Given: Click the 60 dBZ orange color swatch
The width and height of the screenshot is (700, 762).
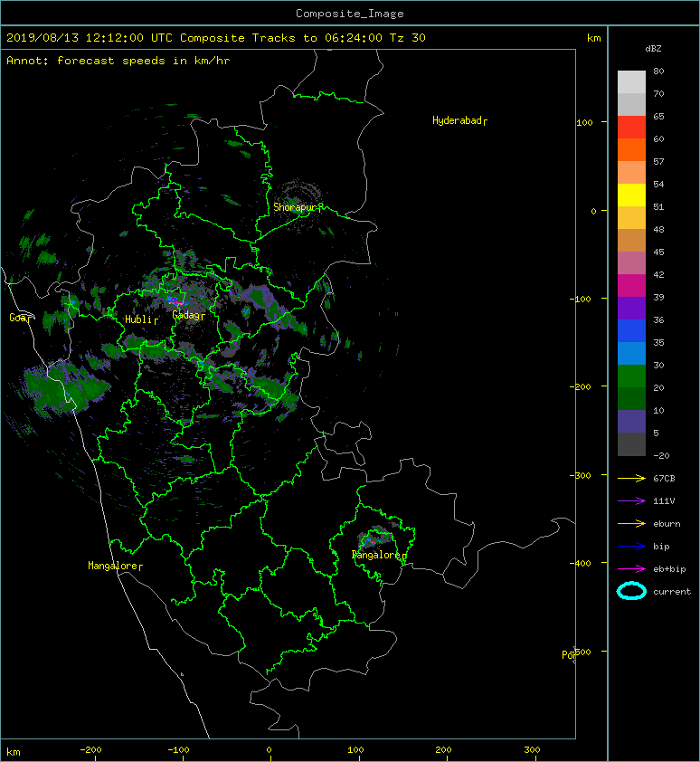Looking at the screenshot, I should tap(631, 149).
